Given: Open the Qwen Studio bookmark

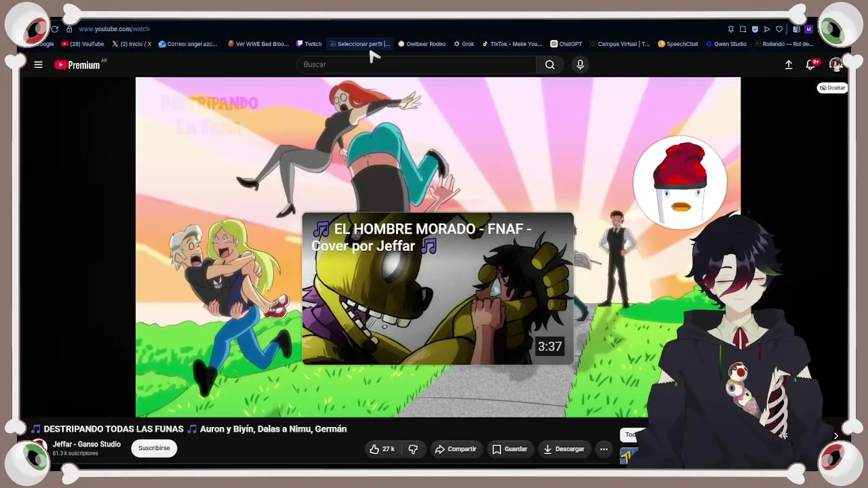Looking at the screenshot, I should coord(726,44).
